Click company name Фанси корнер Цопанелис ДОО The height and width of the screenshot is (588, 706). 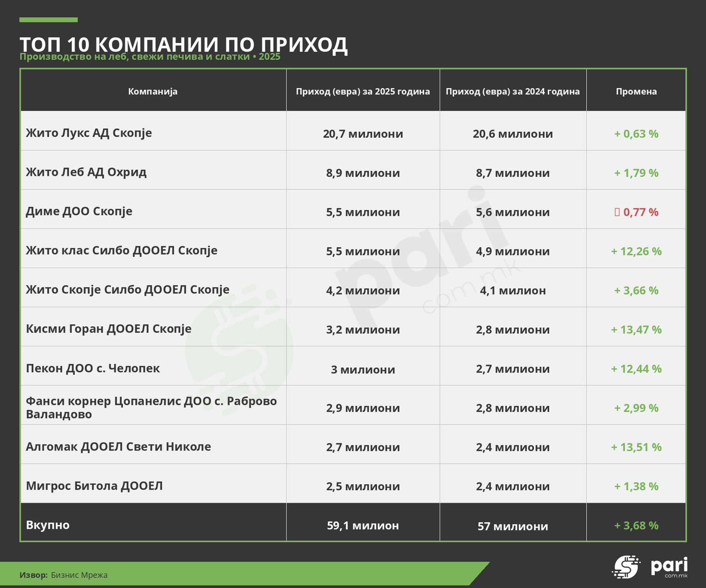(151, 407)
